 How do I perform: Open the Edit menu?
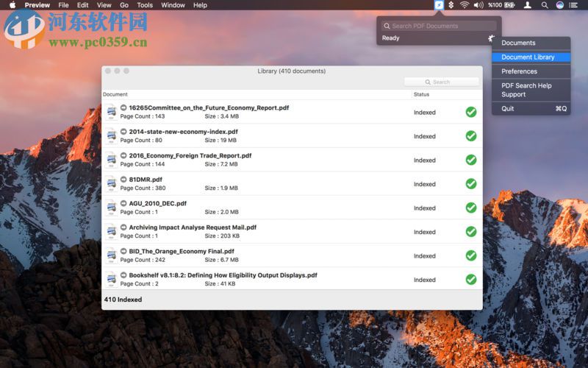pyautogui.click(x=82, y=5)
